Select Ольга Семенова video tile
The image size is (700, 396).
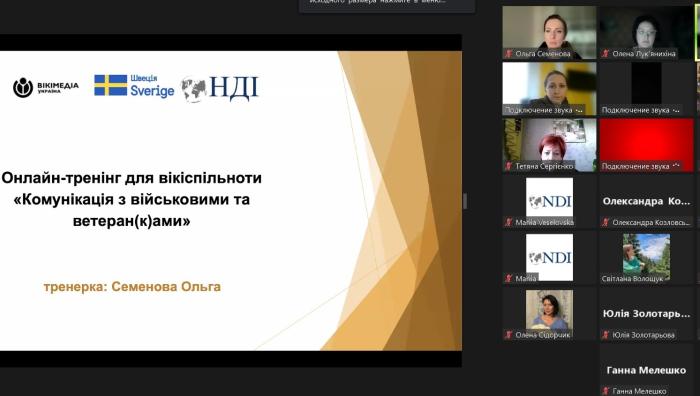[x=549, y=32]
